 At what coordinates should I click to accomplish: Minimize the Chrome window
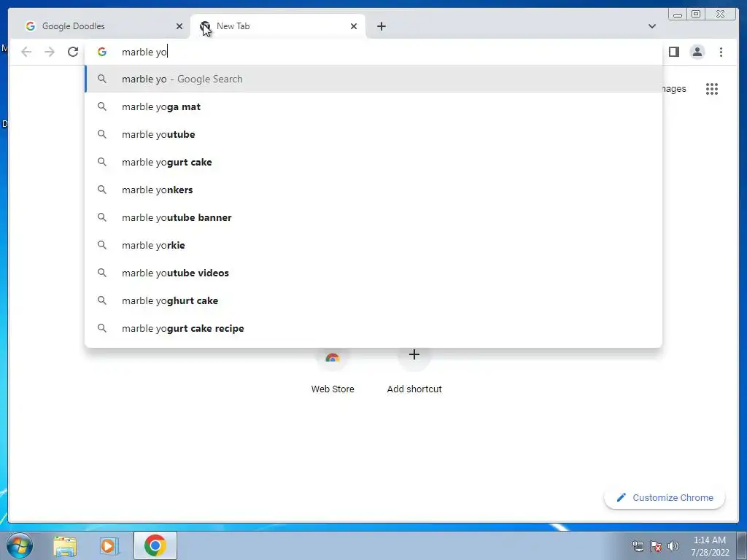tap(678, 14)
